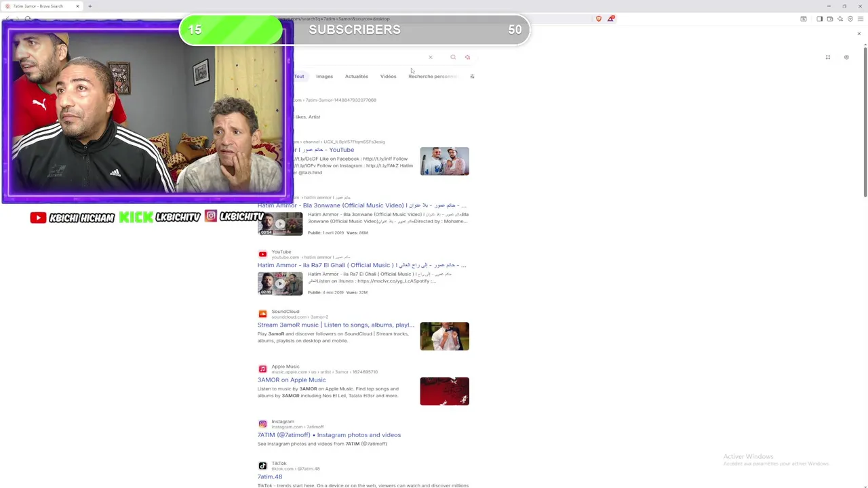The image size is (868, 488).
Task: Play the Bla 3onwane video thumbnail
Action: (x=280, y=224)
